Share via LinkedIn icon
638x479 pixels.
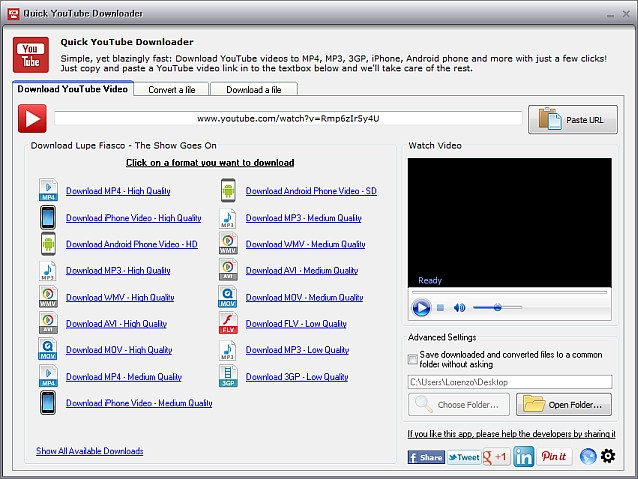tap(523, 457)
